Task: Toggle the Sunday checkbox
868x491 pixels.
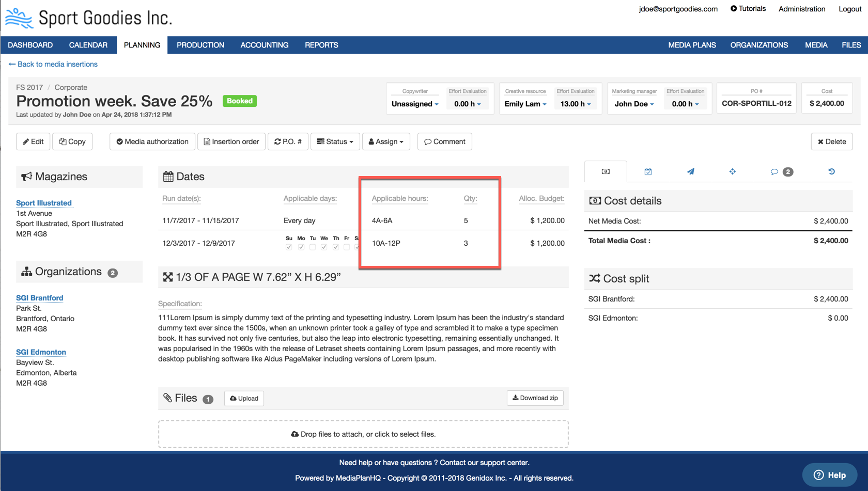Action: [289, 247]
